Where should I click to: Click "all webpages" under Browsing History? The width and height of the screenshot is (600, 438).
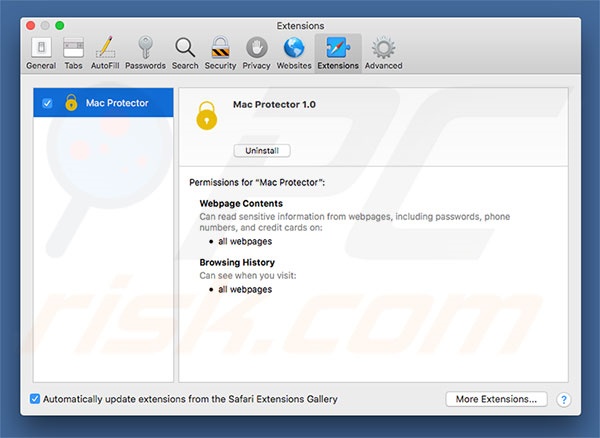click(245, 290)
